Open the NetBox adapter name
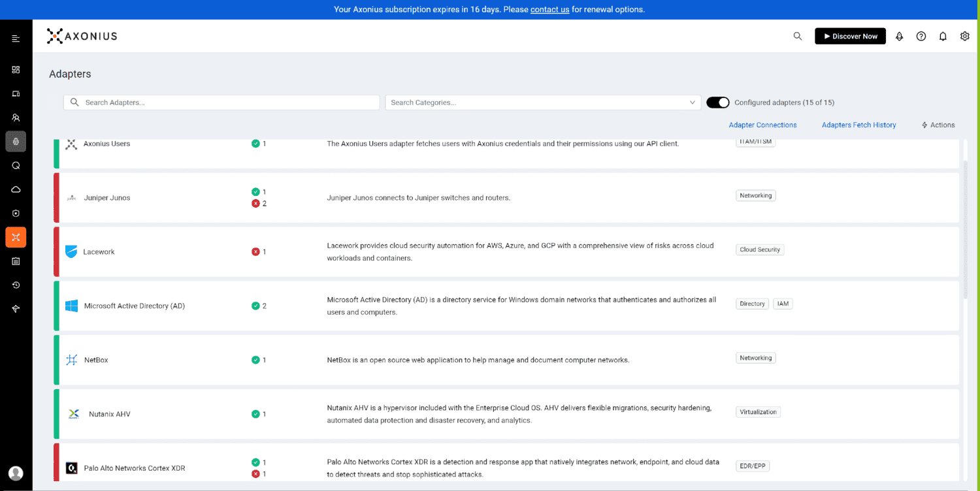This screenshot has height=491, width=980. click(96, 360)
